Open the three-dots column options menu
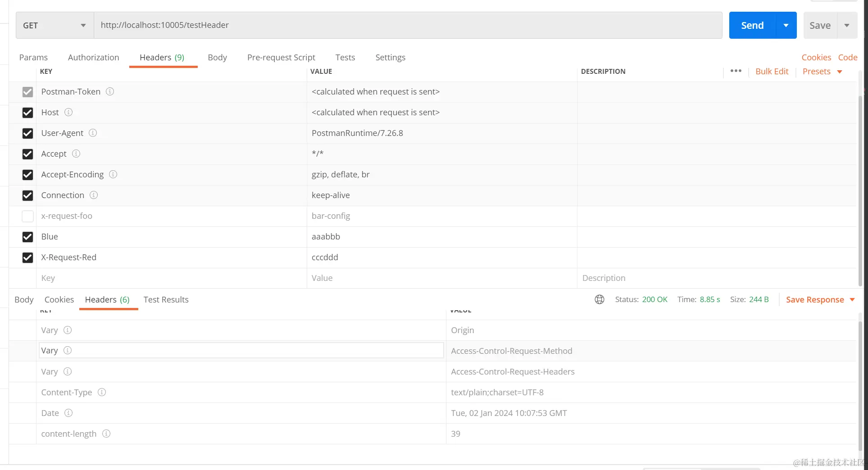Screen dimensions: 868x470 click(x=736, y=71)
